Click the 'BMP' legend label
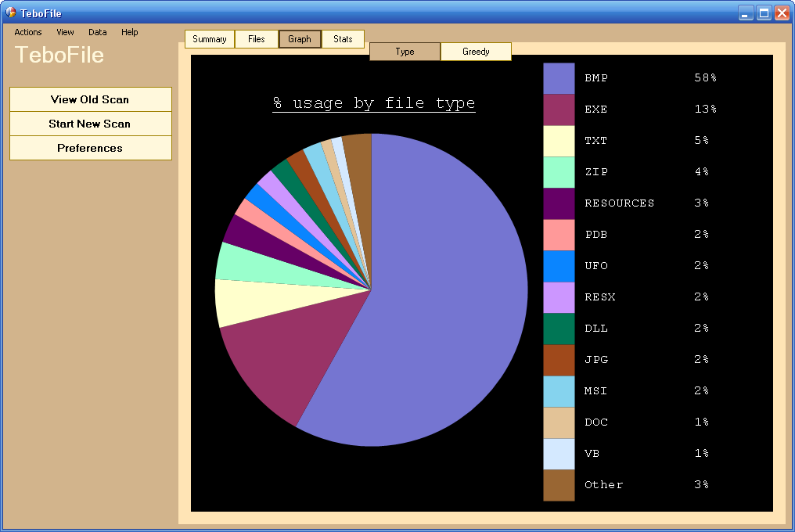Screen dimensions: 795x532 tap(596, 78)
